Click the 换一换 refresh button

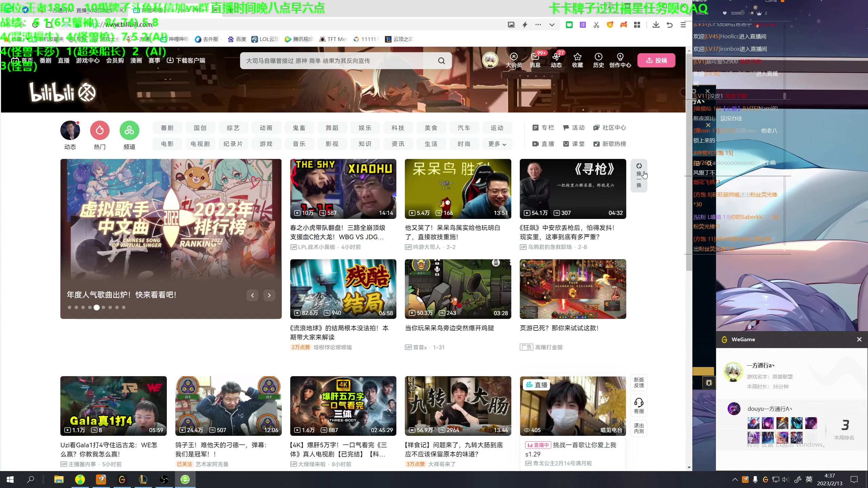639,176
